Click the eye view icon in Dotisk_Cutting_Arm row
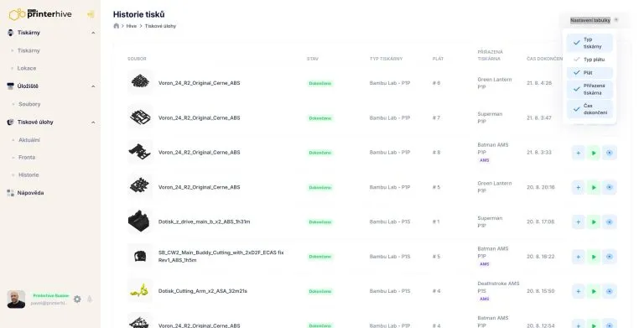This screenshot has width=644, height=328. pos(610,291)
